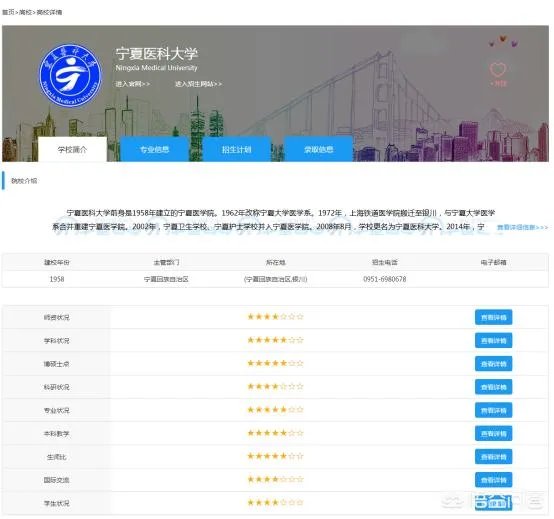View details for 本科教学 row
The width and height of the screenshot is (554, 519).
[x=494, y=434]
